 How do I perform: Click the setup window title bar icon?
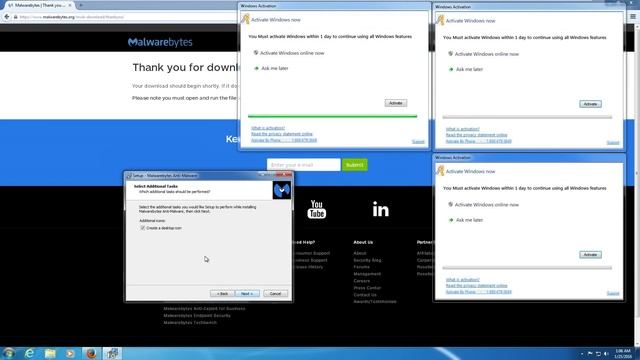point(129,176)
